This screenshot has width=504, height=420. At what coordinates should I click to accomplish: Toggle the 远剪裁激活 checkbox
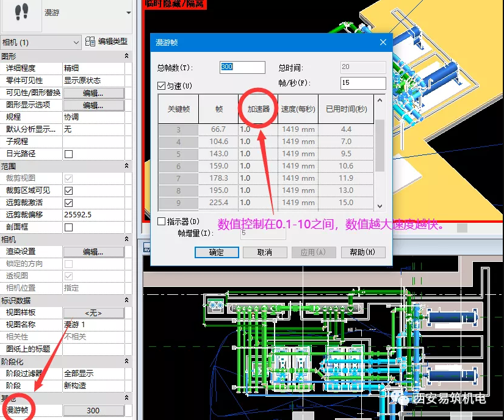(68, 203)
